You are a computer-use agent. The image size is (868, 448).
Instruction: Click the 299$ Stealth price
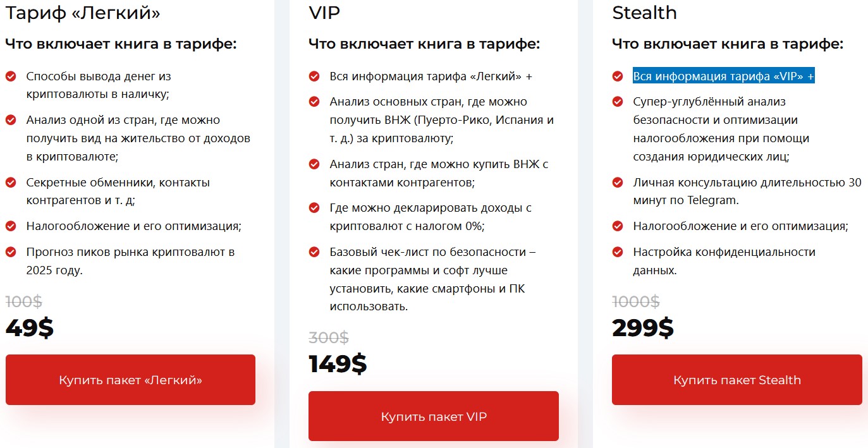coord(643,328)
